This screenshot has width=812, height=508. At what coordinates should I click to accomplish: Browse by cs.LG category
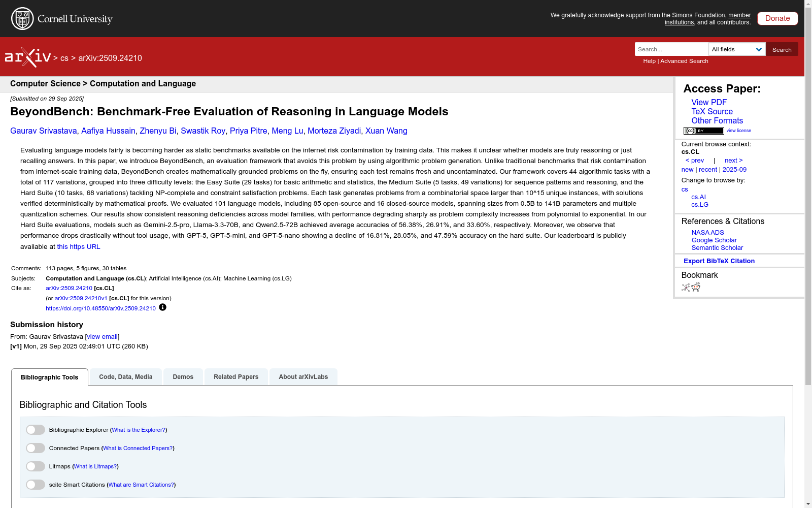coord(700,205)
